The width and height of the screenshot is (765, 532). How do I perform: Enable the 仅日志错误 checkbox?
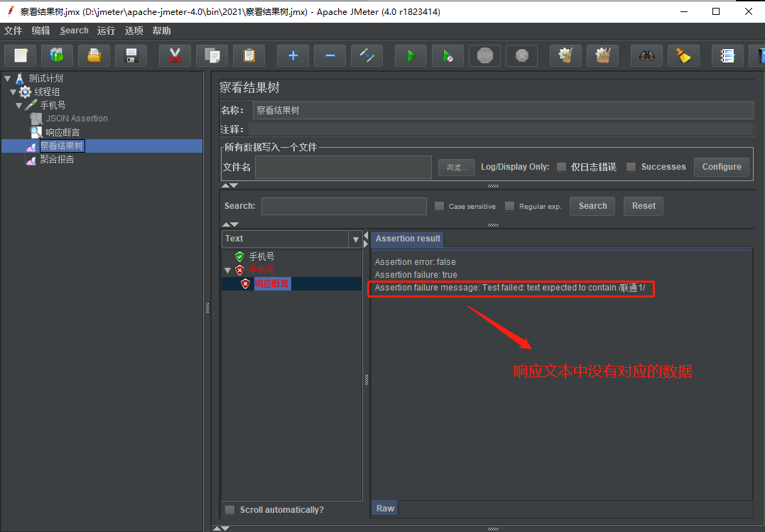coord(562,167)
